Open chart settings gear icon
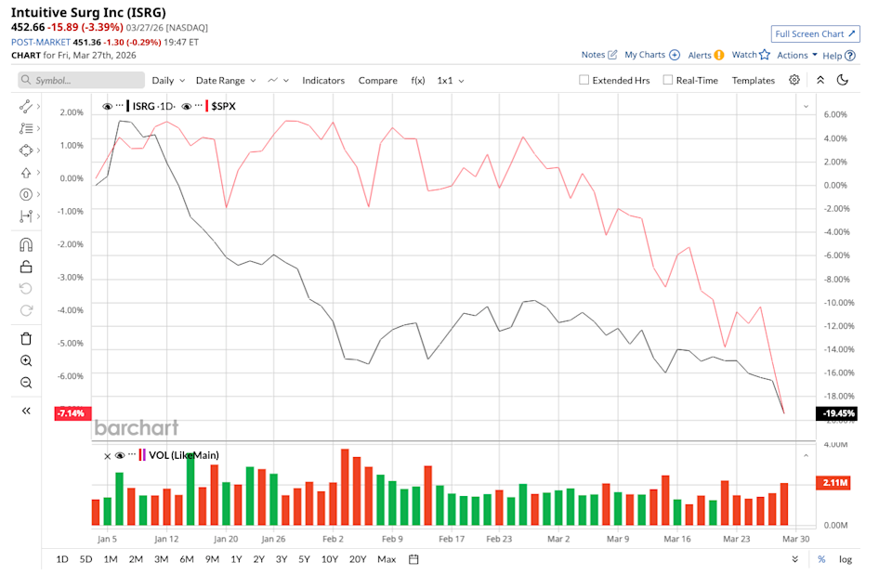The image size is (892, 588). coord(794,81)
